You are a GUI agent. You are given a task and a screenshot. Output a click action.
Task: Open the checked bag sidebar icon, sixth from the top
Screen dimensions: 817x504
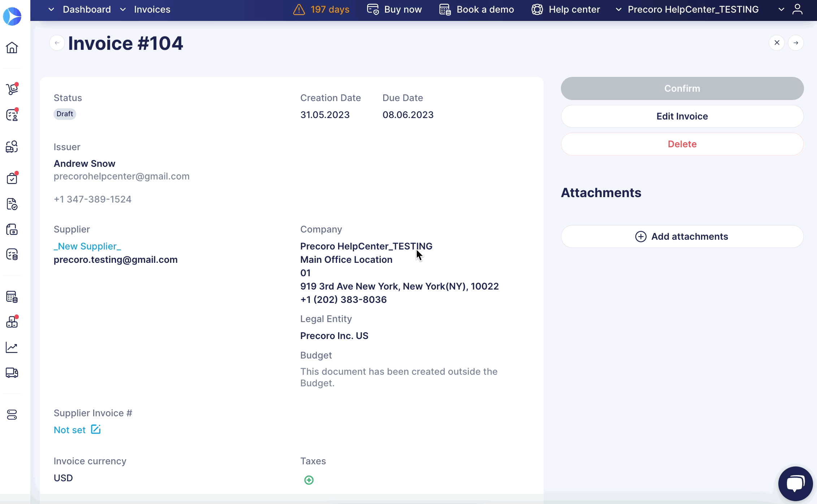point(12,178)
